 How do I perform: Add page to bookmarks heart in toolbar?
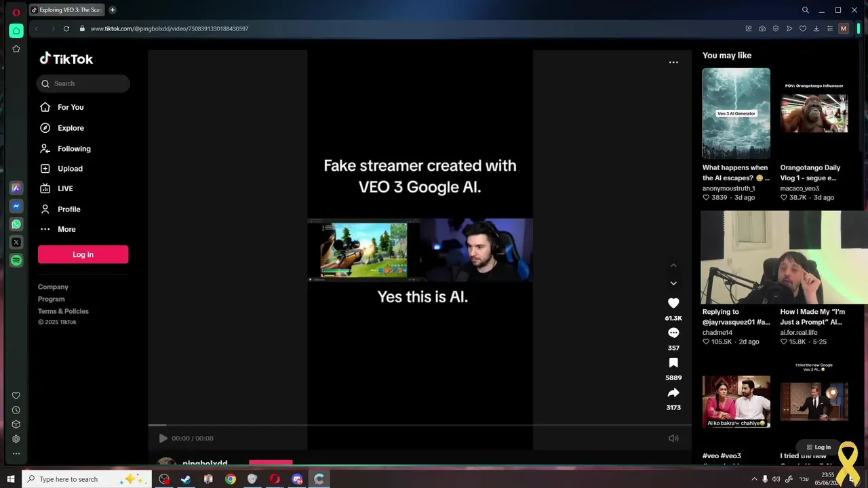[x=803, y=28]
